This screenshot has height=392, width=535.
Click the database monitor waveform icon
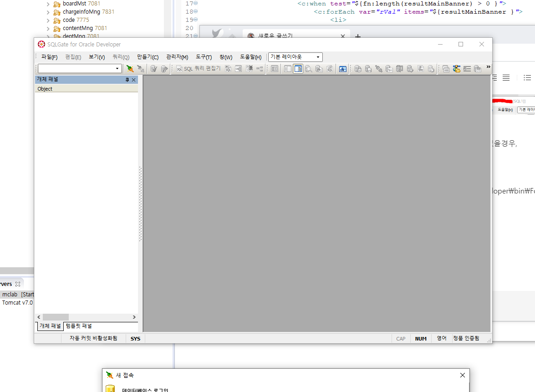[x=389, y=69]
